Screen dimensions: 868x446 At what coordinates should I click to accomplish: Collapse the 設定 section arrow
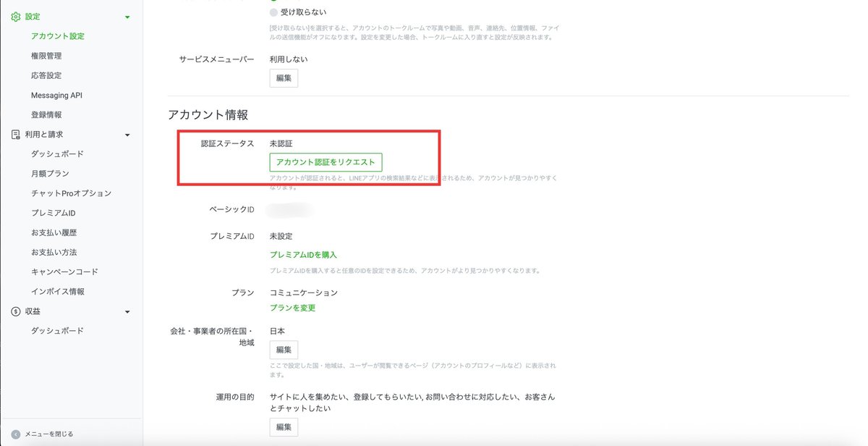tap(127, 17)
